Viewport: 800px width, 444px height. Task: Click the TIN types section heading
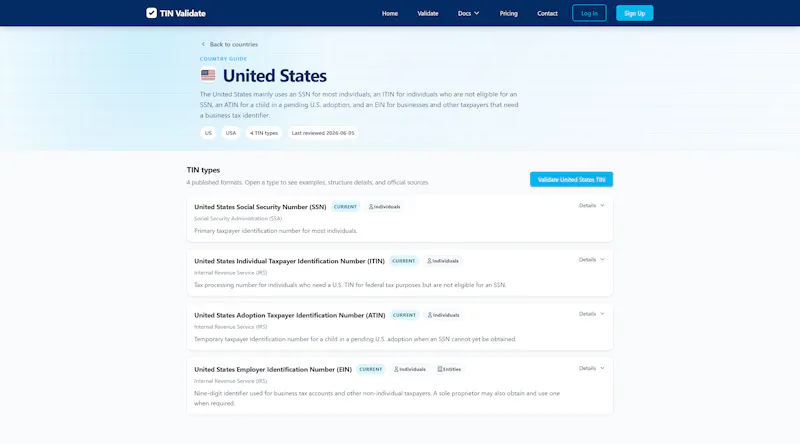(x=203, y=170)
